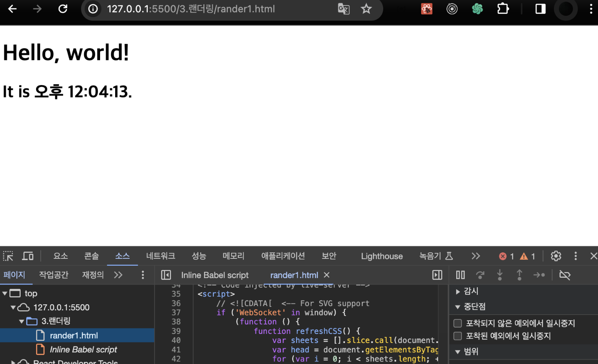598x364 pixels.
Task: Open the navigator pane three-dot menu
Action: 143,275
